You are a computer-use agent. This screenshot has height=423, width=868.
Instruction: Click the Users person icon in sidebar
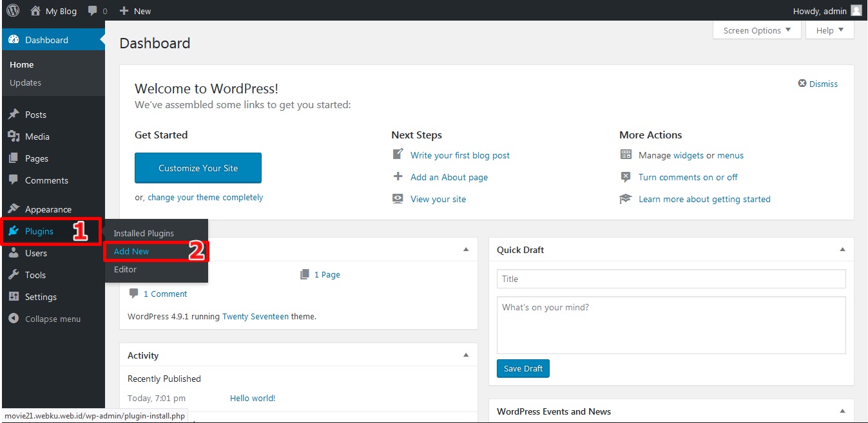coord(14,253)
